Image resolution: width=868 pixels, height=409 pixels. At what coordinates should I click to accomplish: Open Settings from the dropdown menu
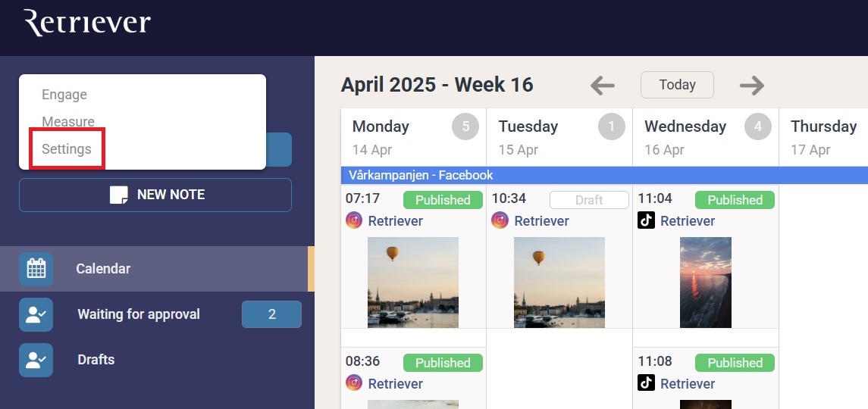click(67, 149)
